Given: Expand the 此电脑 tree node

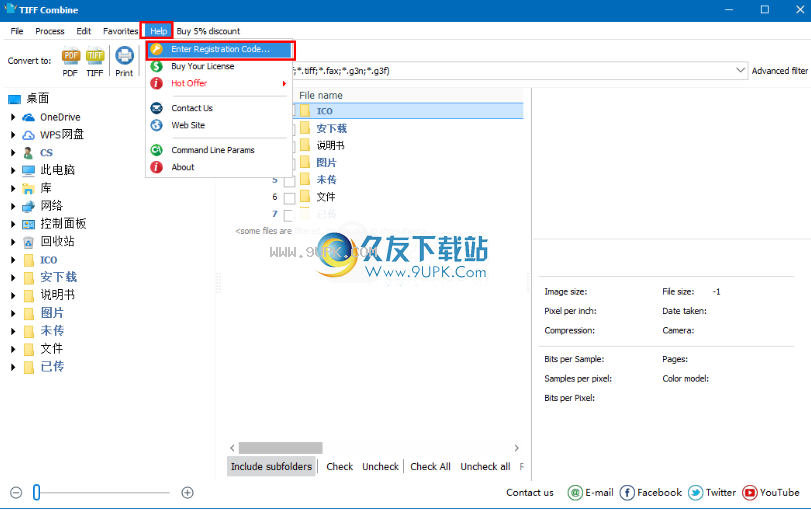Looking at the screenshot, I should pos(13,171).
